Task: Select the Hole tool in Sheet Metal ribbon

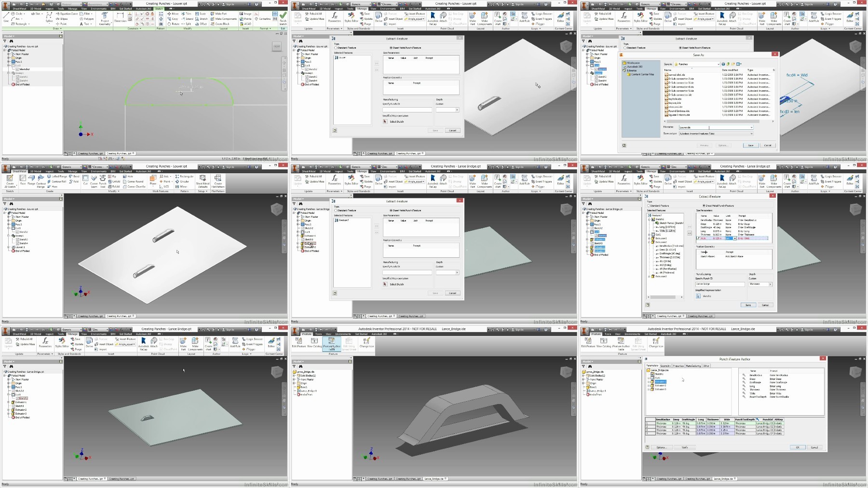Action: (x=128, y=176)
